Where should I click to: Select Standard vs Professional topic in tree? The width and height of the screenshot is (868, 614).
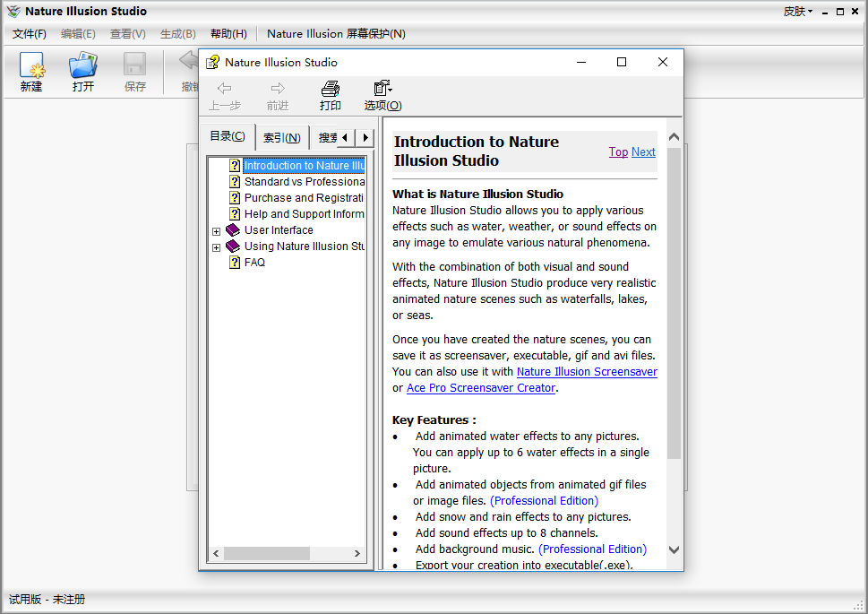tap(304, 182)
